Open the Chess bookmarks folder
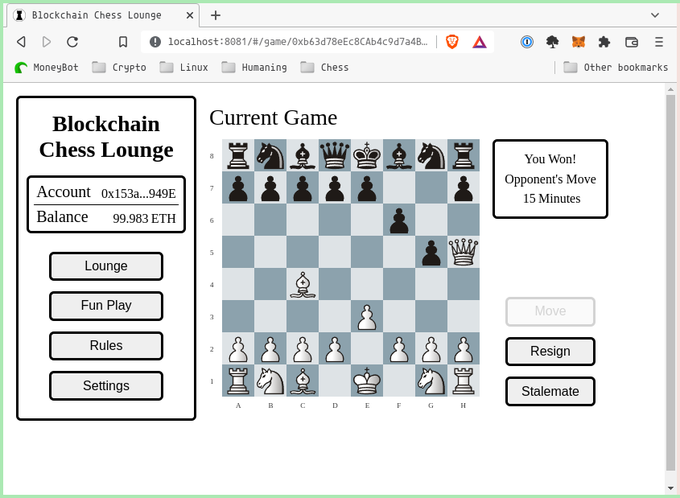This screenshot has height=498, width=680. click(324, 67)
